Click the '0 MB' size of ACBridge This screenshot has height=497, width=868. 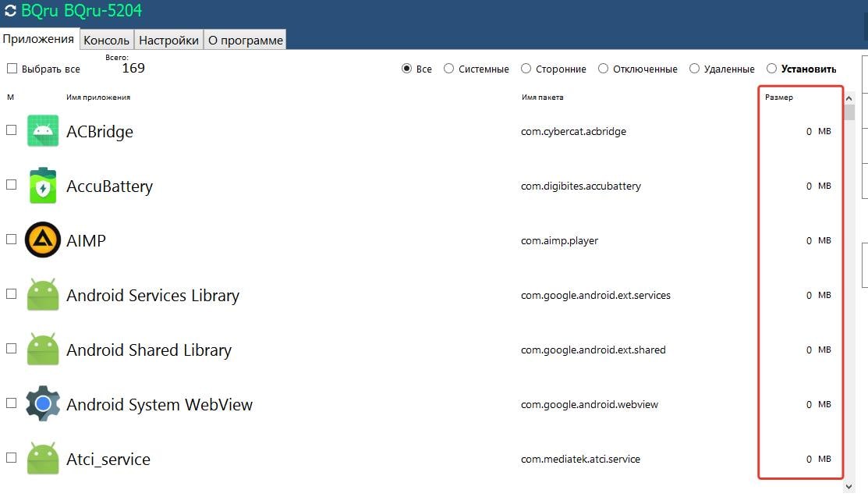pos(818,131)
